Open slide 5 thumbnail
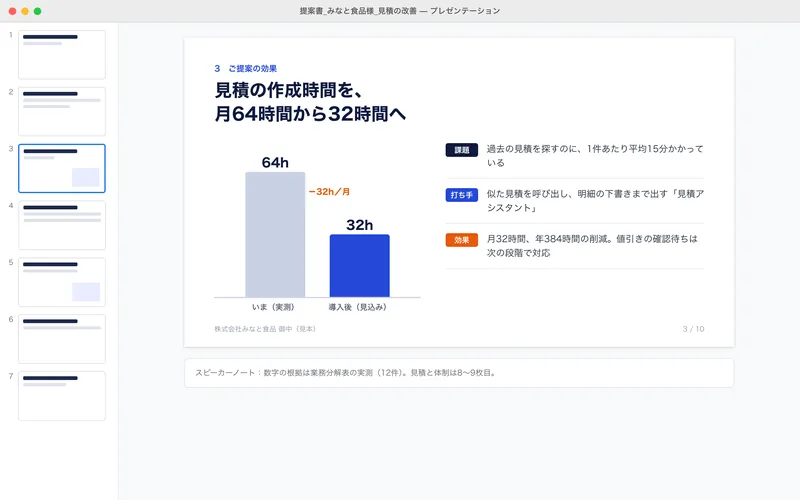The height and width of the screenshot is (500, 800). click(x=62, y=282)
